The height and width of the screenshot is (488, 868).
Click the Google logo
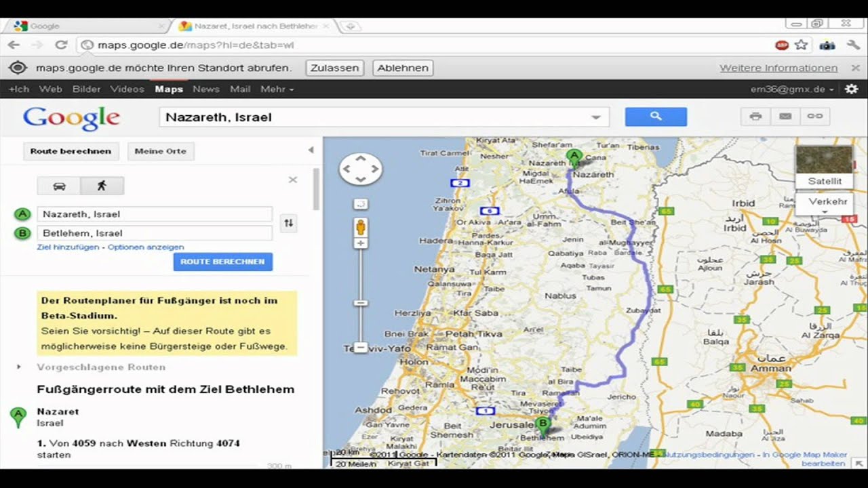point(71,118)
